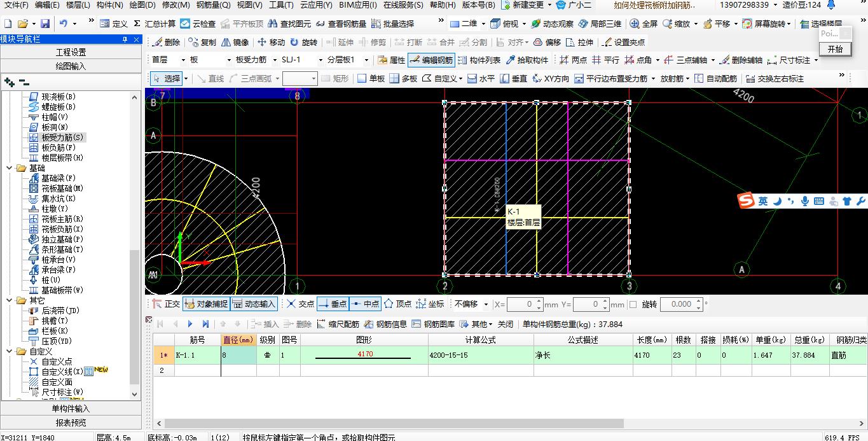The height and width of the screenshot is (441, 868).
Task: Choose the 移动 move tool
Action: [271, 42]
